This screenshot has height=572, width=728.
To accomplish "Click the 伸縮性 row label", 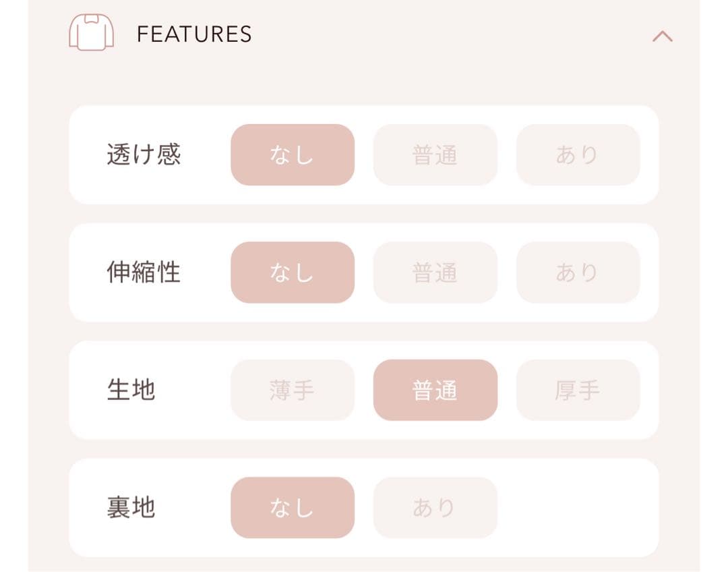I will (144, 272).
